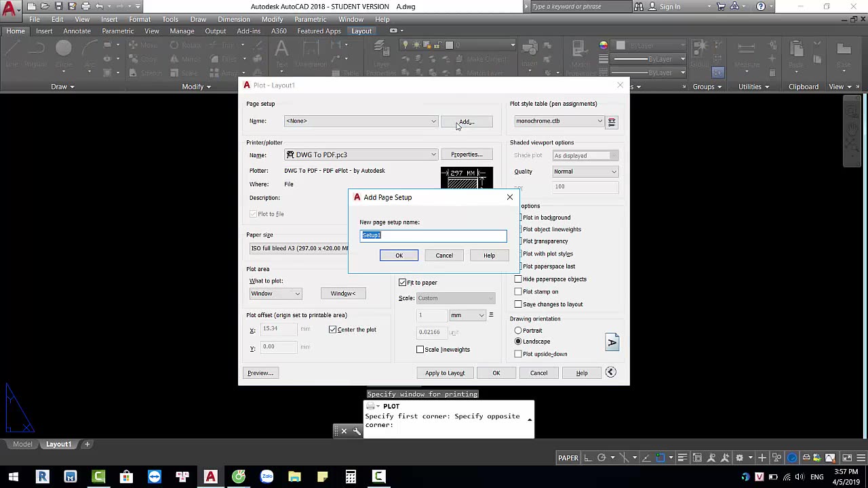868x488 pixels.
Task: Open the Page setup Name dropdown
Action: click(x=361, y=121)
